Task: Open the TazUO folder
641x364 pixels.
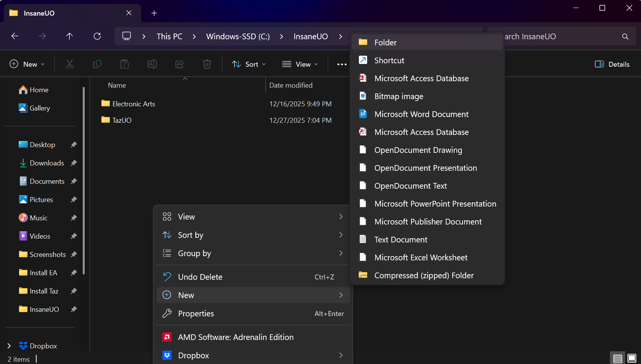Action: click(x=122, y=120)
